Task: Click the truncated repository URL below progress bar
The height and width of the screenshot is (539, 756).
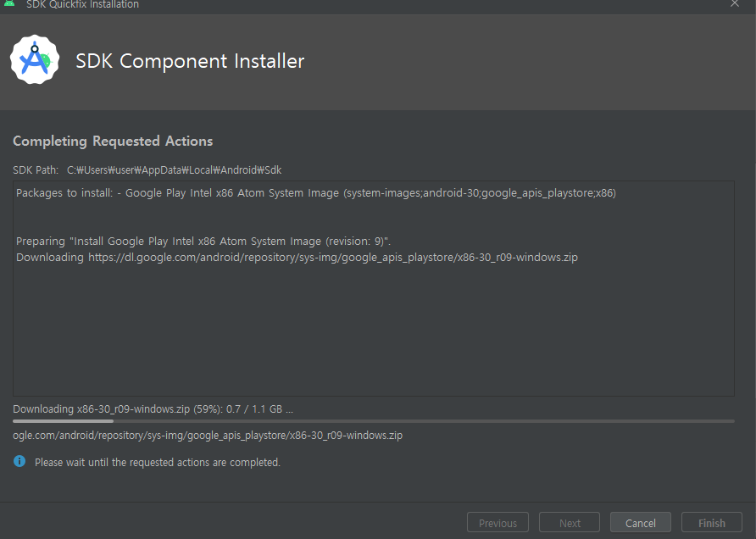Action: pos(208,436)
